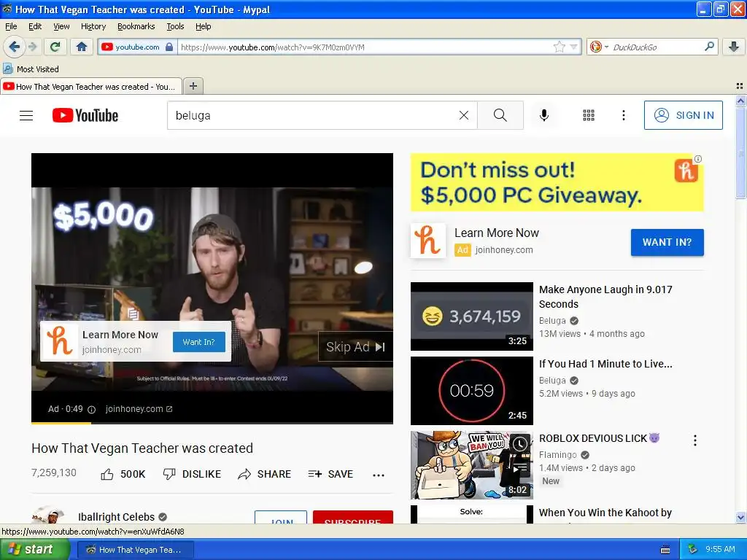
Task: Click the video title How That Vegan Teacher
Action: (x=142, y=448)
